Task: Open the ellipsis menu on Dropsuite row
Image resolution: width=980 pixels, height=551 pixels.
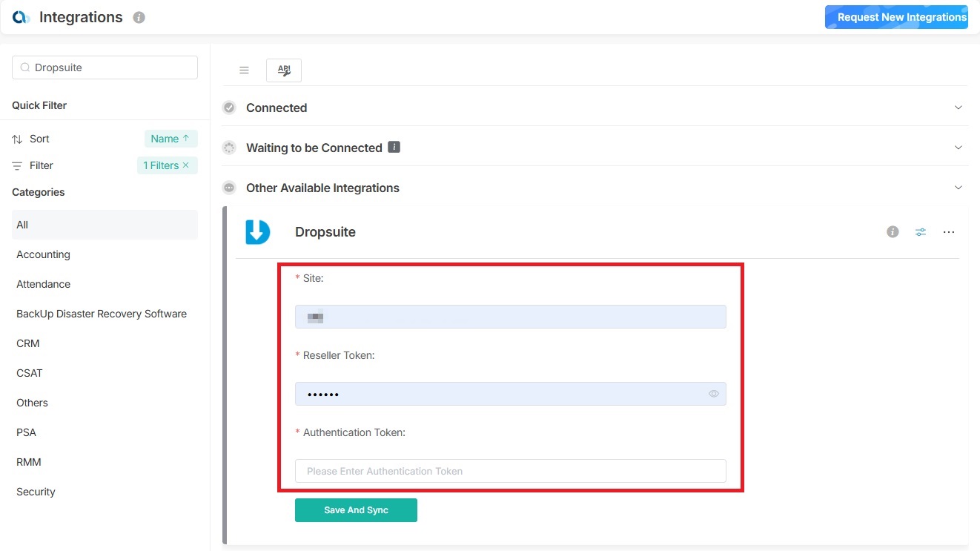Action: coord(949,232)
